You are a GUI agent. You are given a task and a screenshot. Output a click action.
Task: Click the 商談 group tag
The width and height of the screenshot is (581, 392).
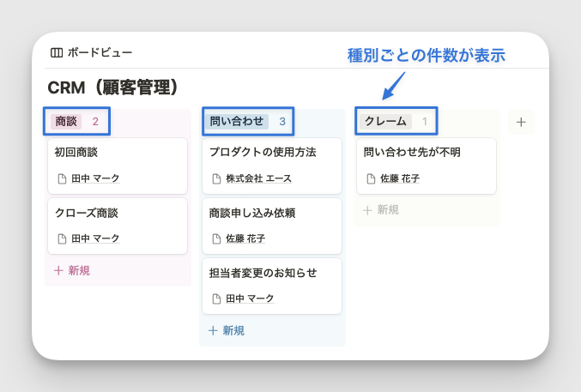pyautogui.click(x=66, y=121)
